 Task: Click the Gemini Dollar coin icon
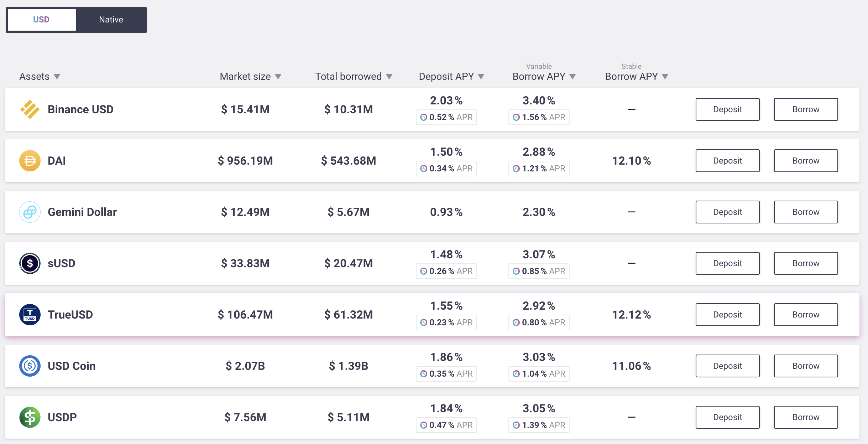[30, 212]
